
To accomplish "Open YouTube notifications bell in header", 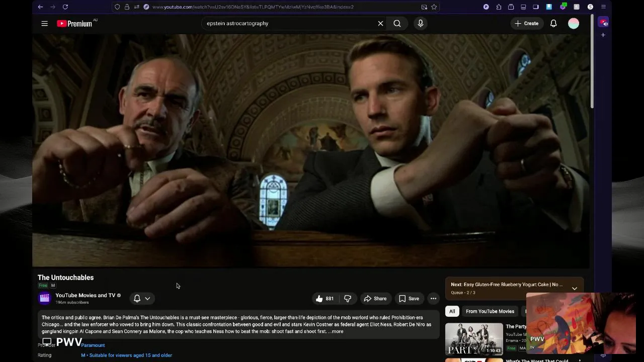I will [x=553, y=23].
